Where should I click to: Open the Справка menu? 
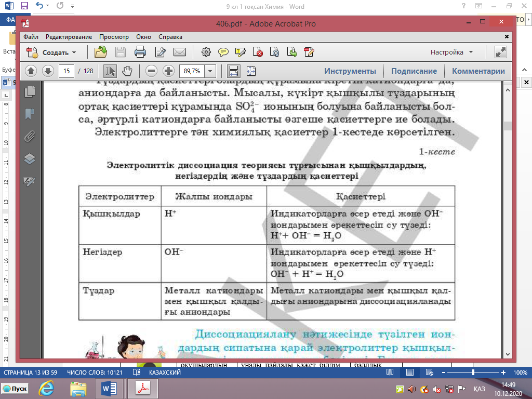pyautogui.click(x=170, y=37)
